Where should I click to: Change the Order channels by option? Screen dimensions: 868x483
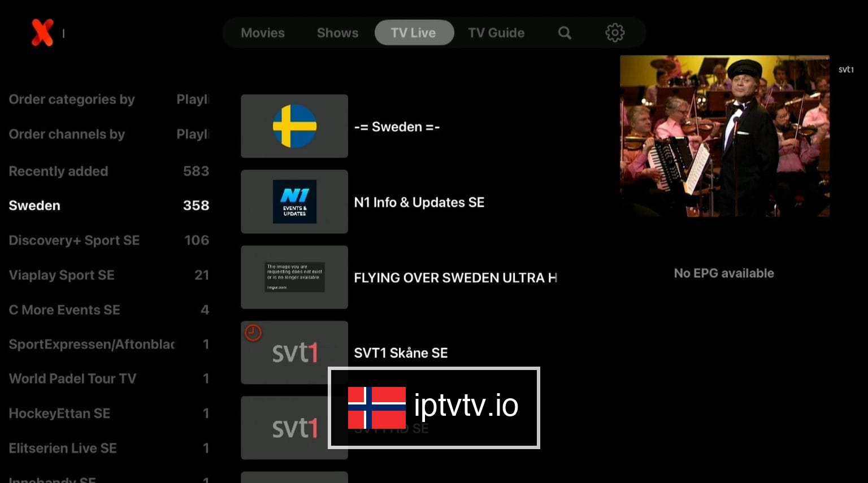pyautogui.click(x=109, y=134)
